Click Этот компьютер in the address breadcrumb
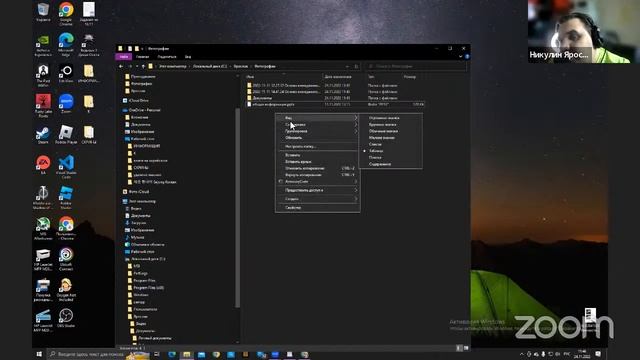Viewport: 640px width, 360px height. click(x=172, y=66)
